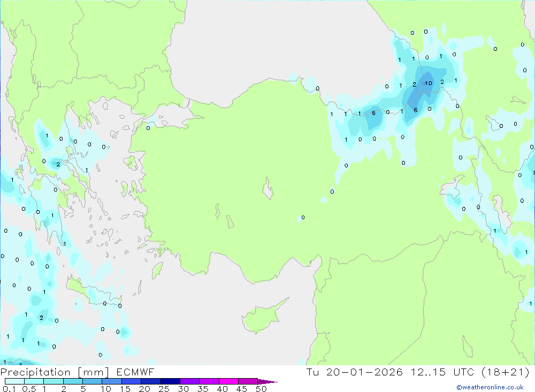
Task: Click the 30–35 mm violet legend swatch
Action: [190, 381]
